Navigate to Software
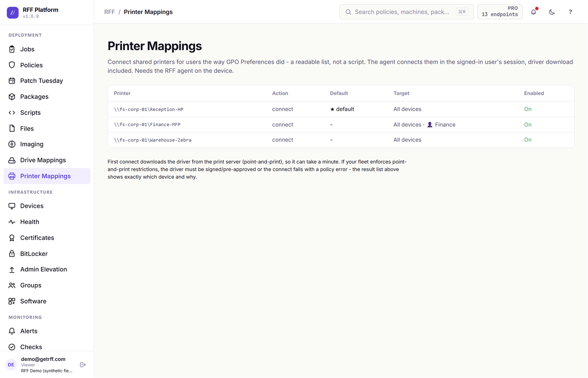The image size is (588, 378). [47, 301]
